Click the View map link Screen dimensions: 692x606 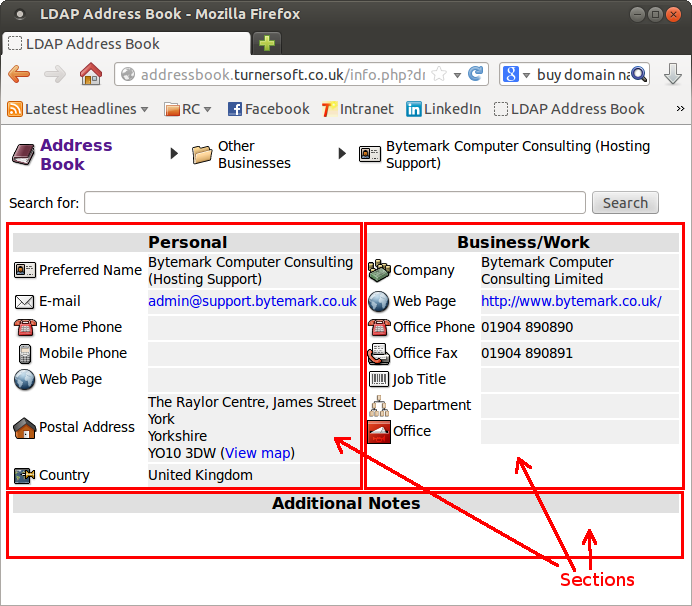[x=257, y=453]
